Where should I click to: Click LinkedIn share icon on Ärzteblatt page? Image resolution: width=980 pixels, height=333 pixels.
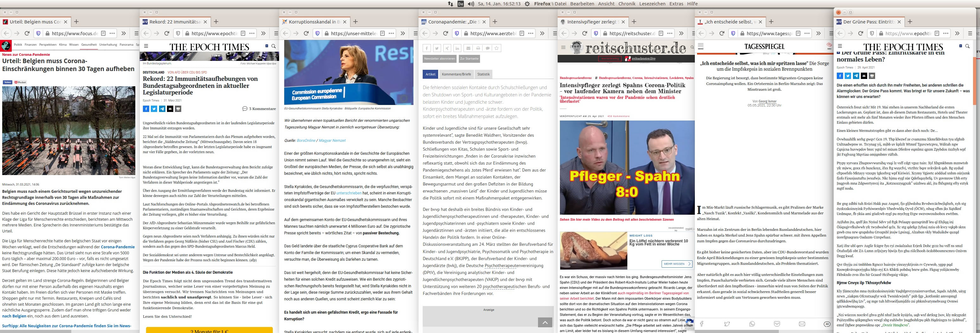click(457, 48)
